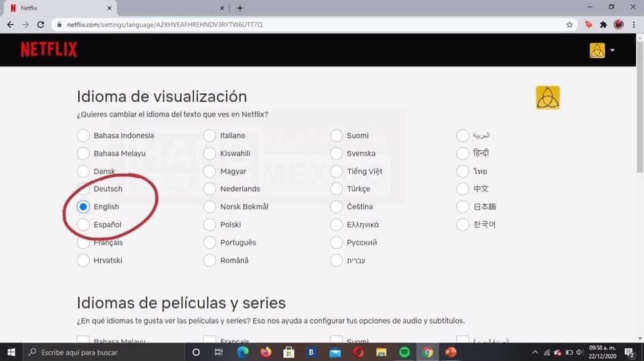644x361 pixels.
Task: Choose Kiswahili as display language
Action: point(209,153)
